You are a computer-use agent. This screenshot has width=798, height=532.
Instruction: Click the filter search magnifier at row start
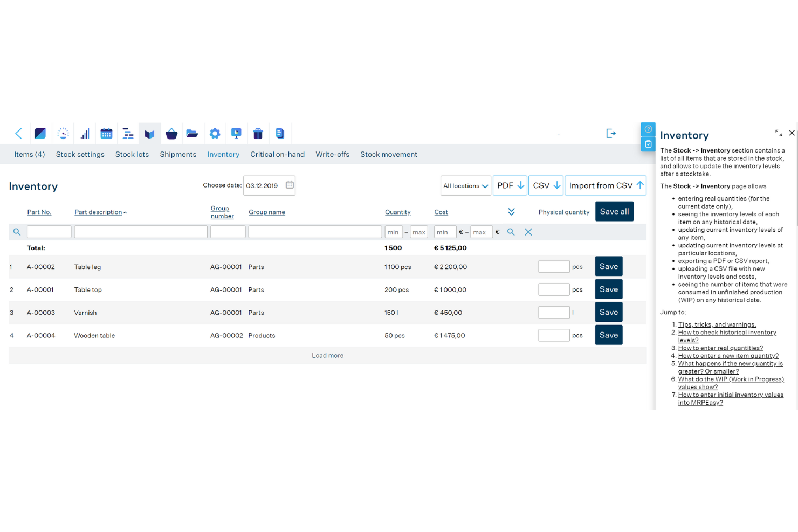17,232
